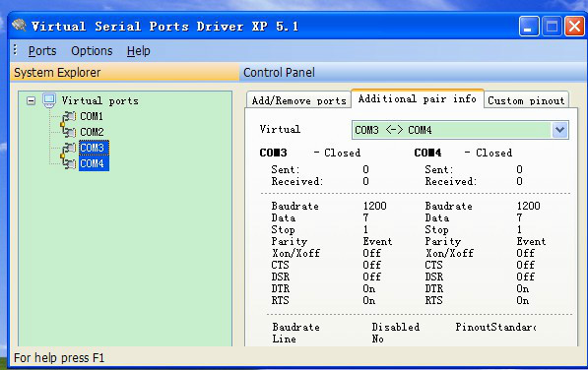This screenshot has width=588, height=370.
Task: Click the System Explorer panel header
Action: [x=124, y=72]
